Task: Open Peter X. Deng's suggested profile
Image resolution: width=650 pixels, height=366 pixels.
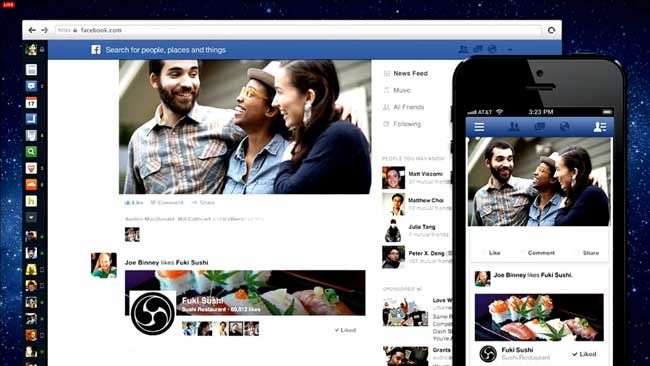Action: click(426, 253)
